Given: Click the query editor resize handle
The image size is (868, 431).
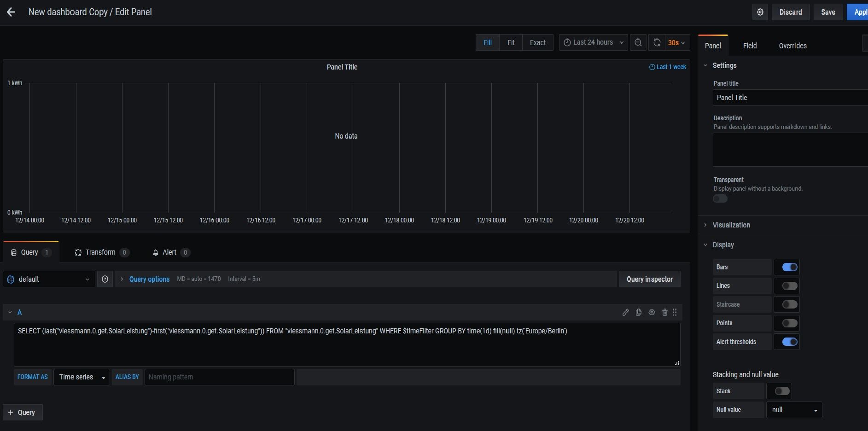Looking at the screenshot, I should 676,363.
